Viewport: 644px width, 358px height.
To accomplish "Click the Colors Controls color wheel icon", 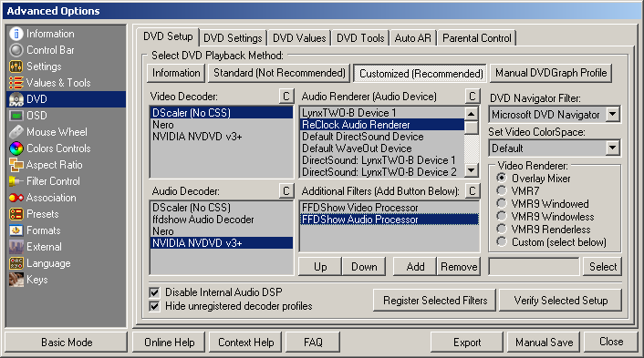I will [16, 148].
